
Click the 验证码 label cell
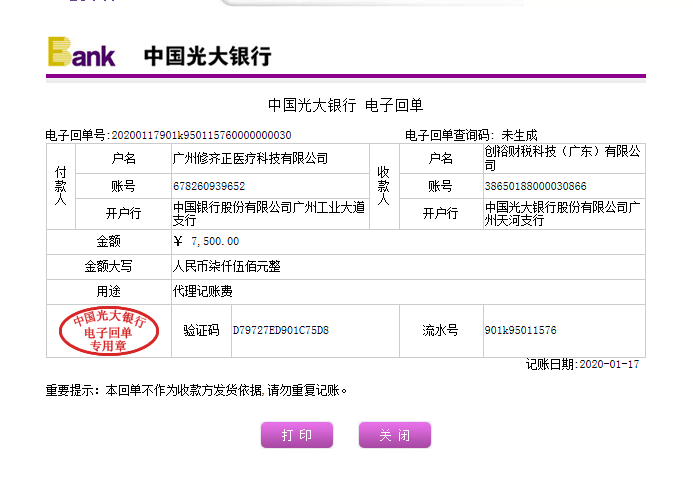pos(202,330)
